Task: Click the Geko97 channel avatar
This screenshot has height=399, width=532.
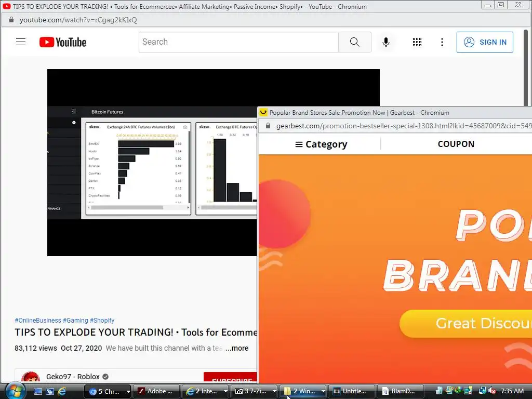Action: coord(31,378)
